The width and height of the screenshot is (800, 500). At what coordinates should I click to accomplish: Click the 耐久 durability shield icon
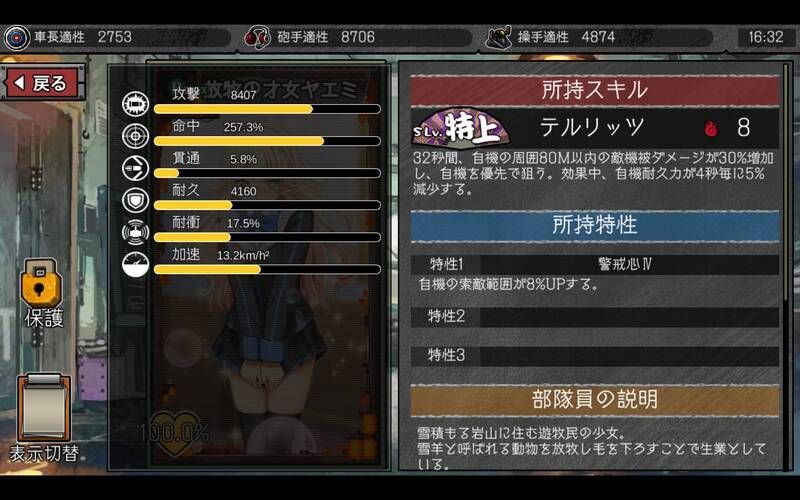136,200
